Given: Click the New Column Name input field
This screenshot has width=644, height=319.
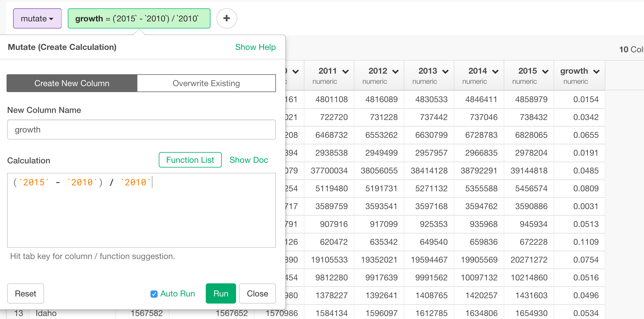Looking at the screenshot, I should (141, 130).
